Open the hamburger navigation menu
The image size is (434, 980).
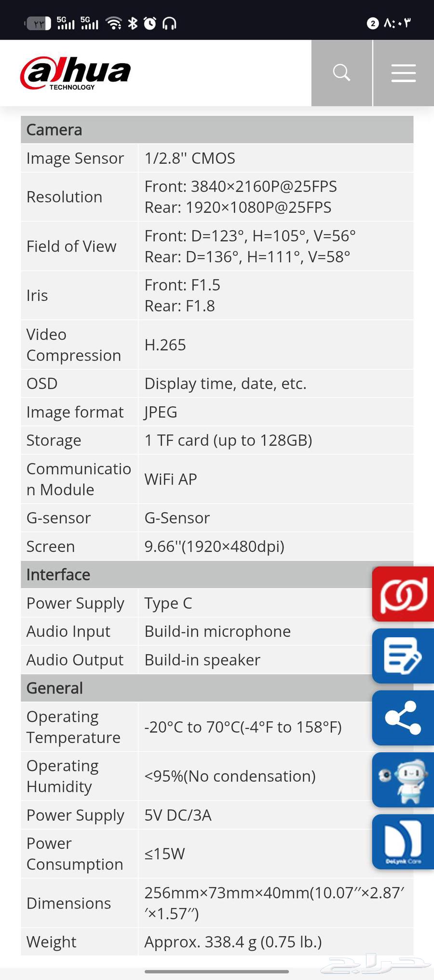click(403, 73)
